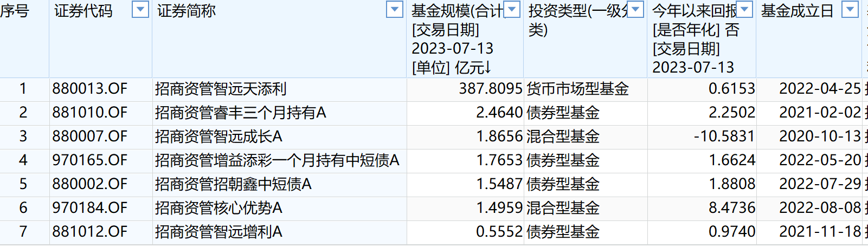Select fund code 881010.OF

[x=89, y=113]
